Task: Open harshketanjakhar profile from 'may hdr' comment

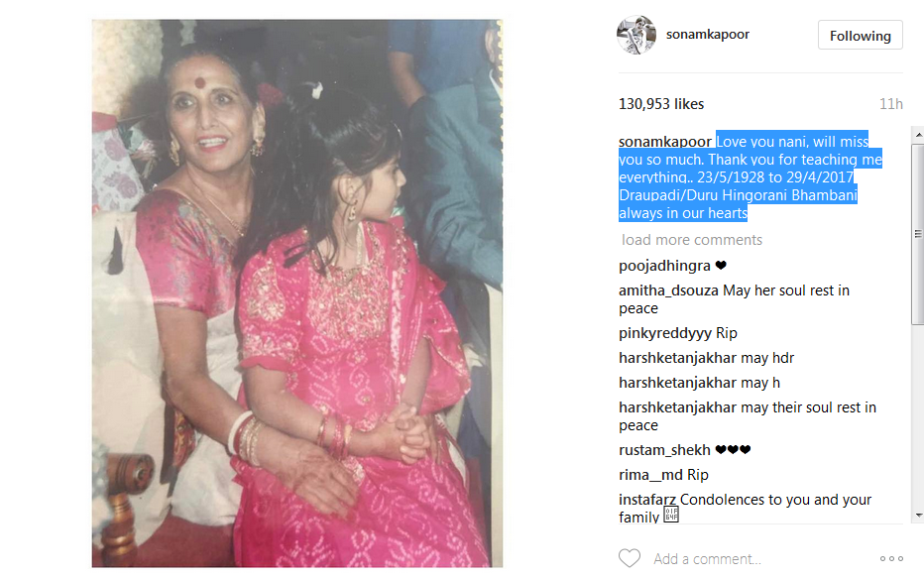Action: (x=678, y=358)
